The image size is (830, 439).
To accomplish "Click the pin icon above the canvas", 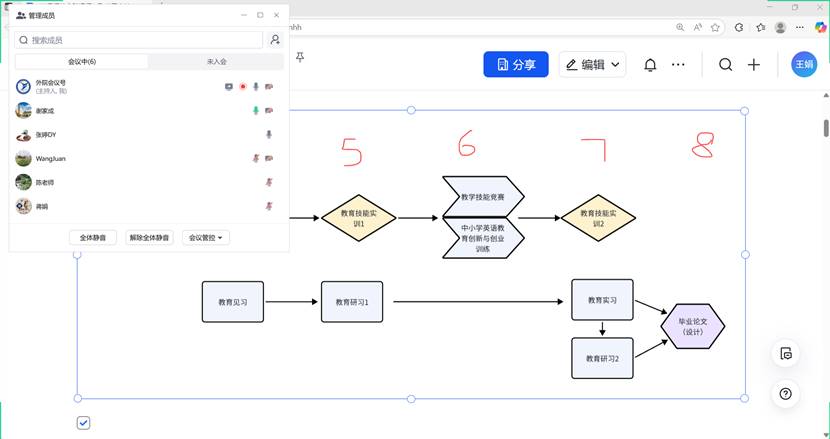I will tap(300, 57).
